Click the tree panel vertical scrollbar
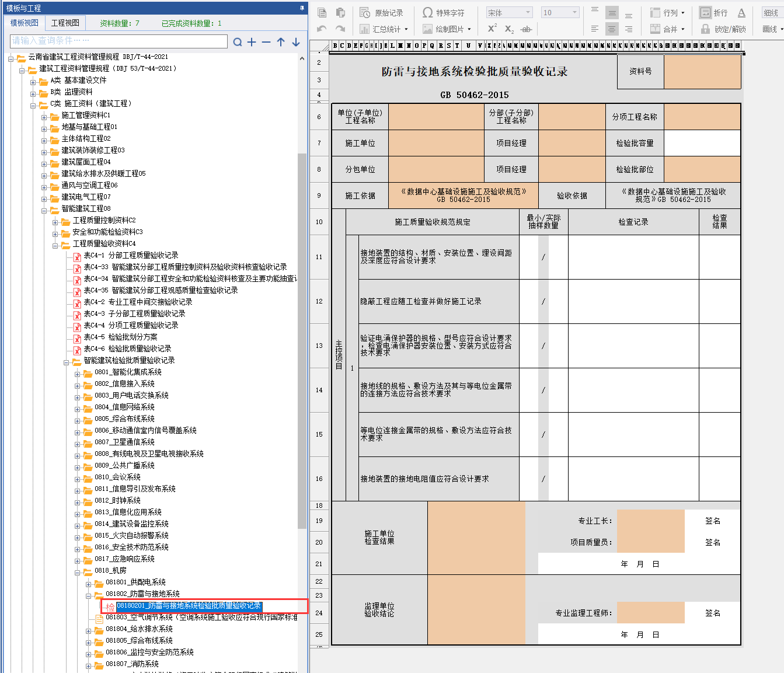This screenshot has width=784, height=673. pyautogui.click(x=302, y=341)
